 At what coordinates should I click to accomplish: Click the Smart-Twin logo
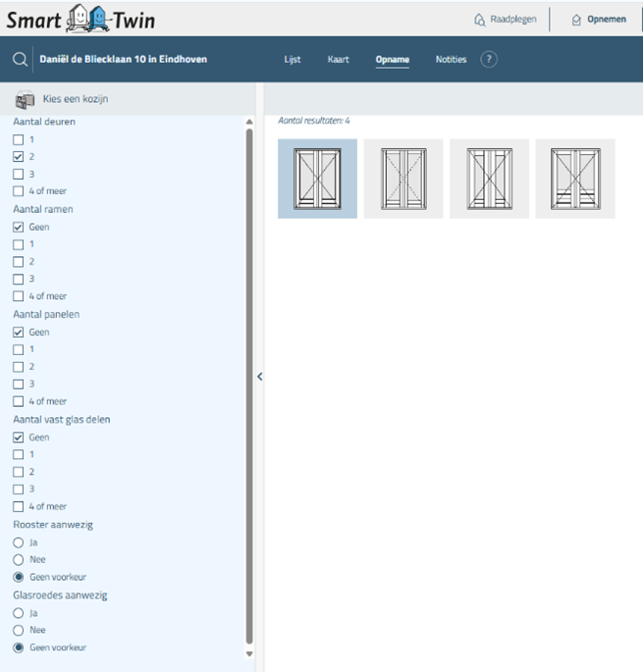click(80, 19)
